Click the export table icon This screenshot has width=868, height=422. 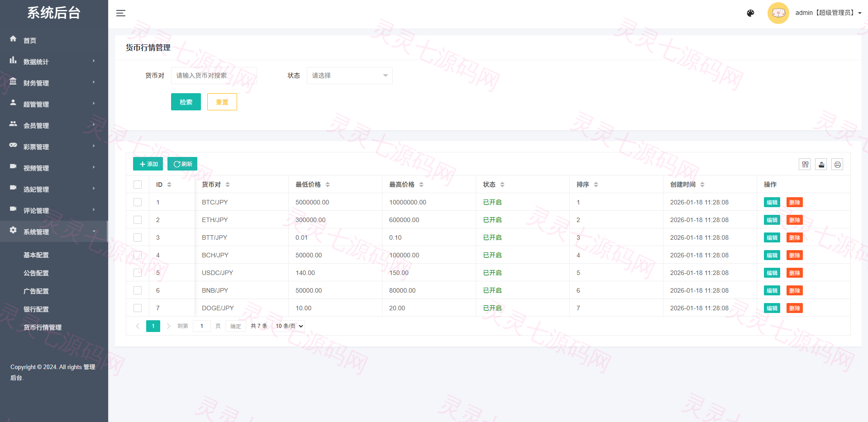click(821, 165)
